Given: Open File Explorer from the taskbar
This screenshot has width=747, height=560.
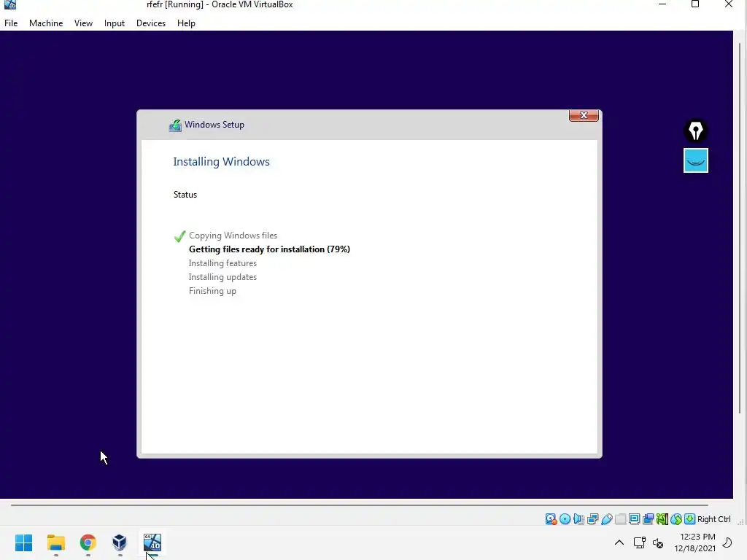Looking at the screenshot, I should (x=55, y=542).
